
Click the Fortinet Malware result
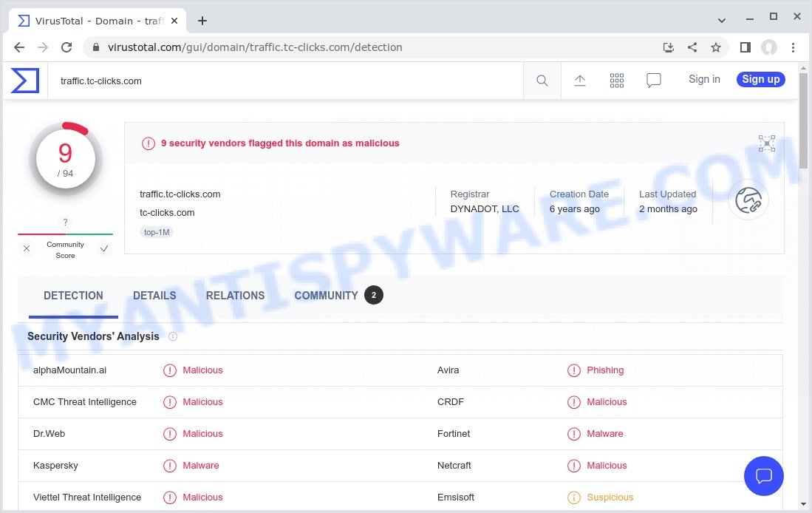tap(605, 434)
